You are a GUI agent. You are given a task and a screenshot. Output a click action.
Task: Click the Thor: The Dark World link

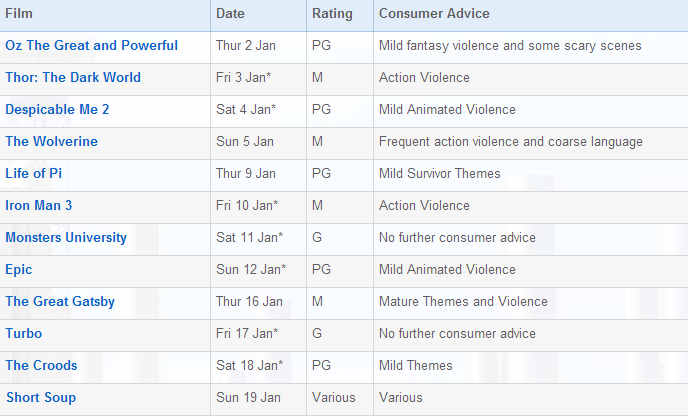[x=73, y=78]
